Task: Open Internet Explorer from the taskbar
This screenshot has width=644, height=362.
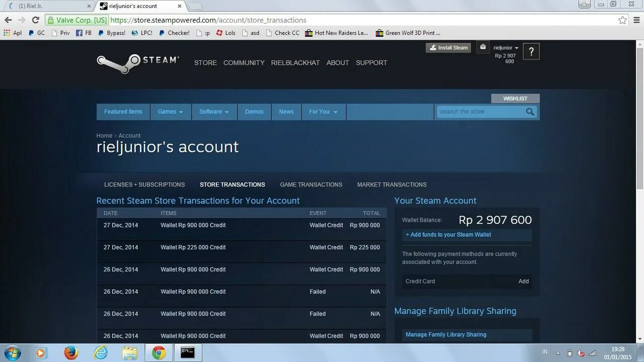Action: 101,352
